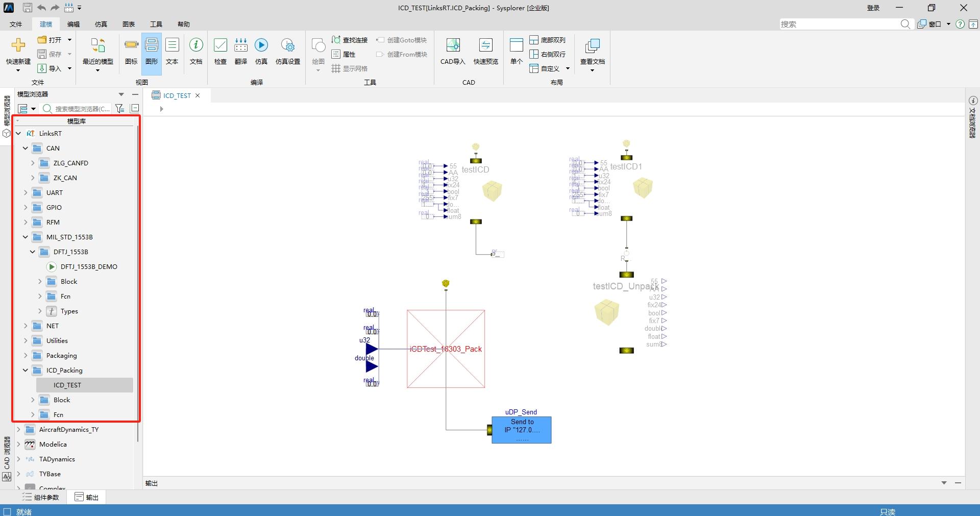Enable 底部双列 bottom two-column layout
Screen dimensions: 980x516
(x=548, y=40)
